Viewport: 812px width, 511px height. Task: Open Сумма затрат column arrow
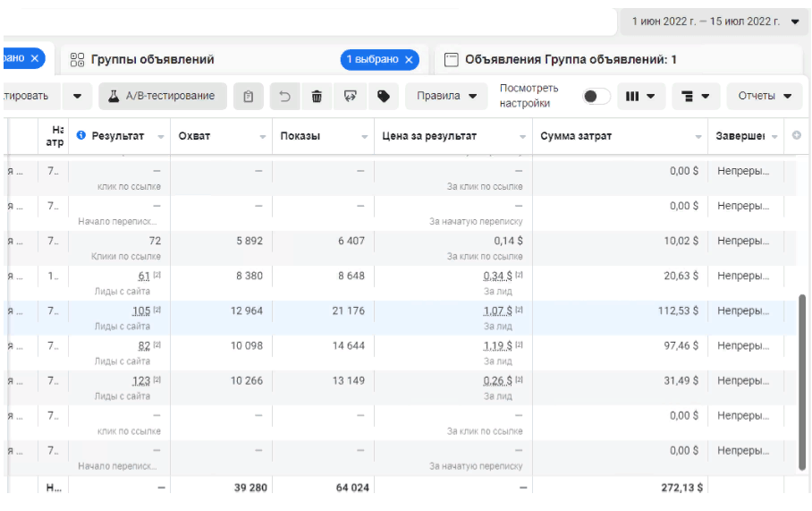pos(698,137)
